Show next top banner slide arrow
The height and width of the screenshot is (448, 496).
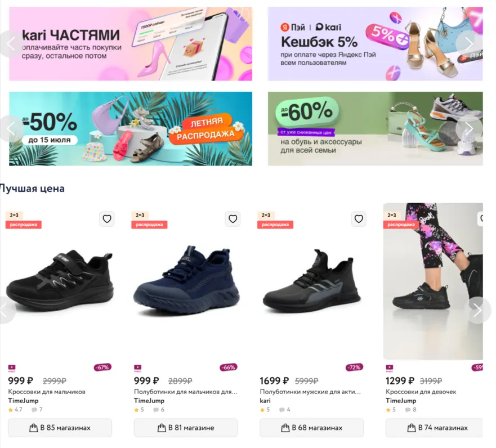pyautogui.click(x=469, y=44)
